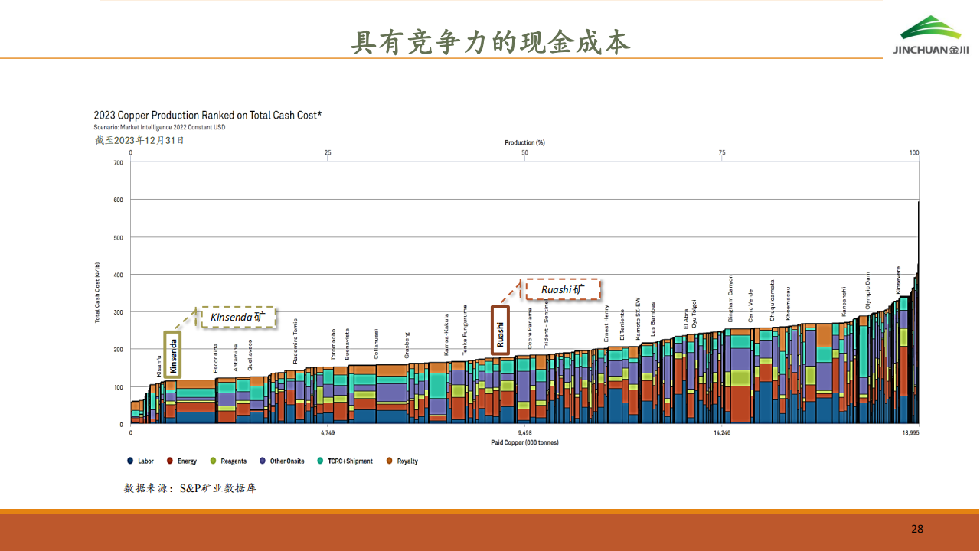The width and height of the screenshot is (980, 551).
Task: Click the Olympic Dam mine label
Action: [x=867, y=290]
